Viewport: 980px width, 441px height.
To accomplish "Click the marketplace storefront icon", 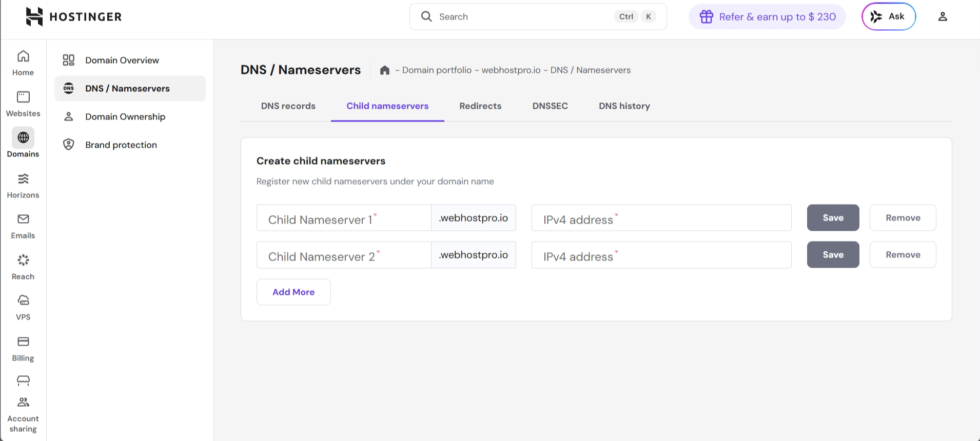I will pyautogui.click(x=23, y=380).
